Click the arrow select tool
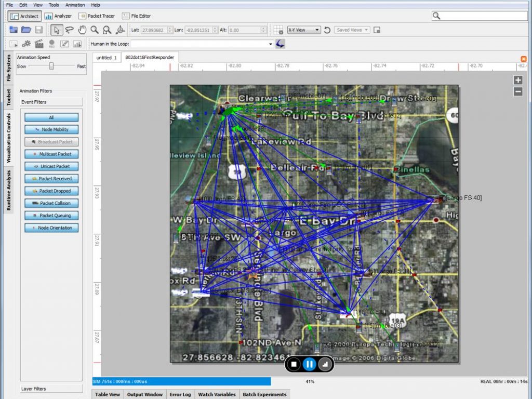This screenshot has width=532, height=399. (x=57, y=30)
